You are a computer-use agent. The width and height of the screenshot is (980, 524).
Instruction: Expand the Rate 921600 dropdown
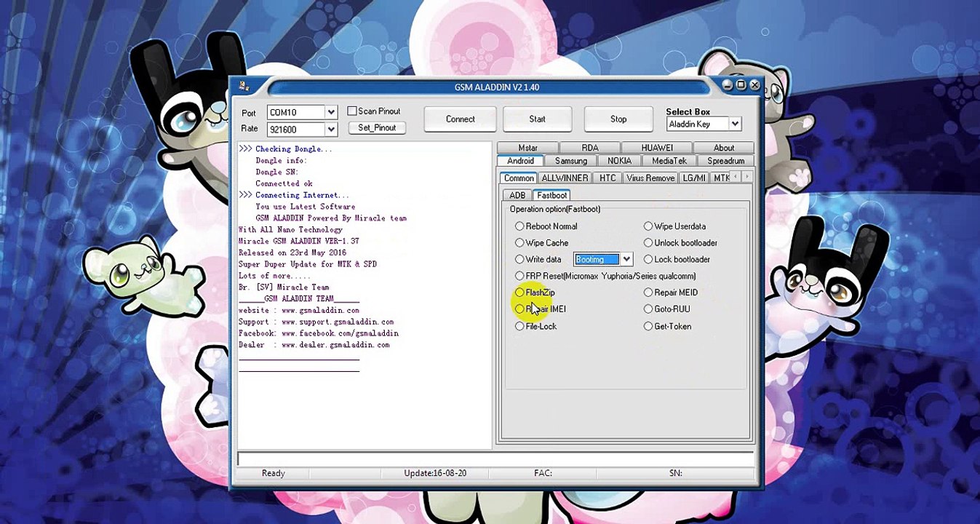tap(331, 130)
